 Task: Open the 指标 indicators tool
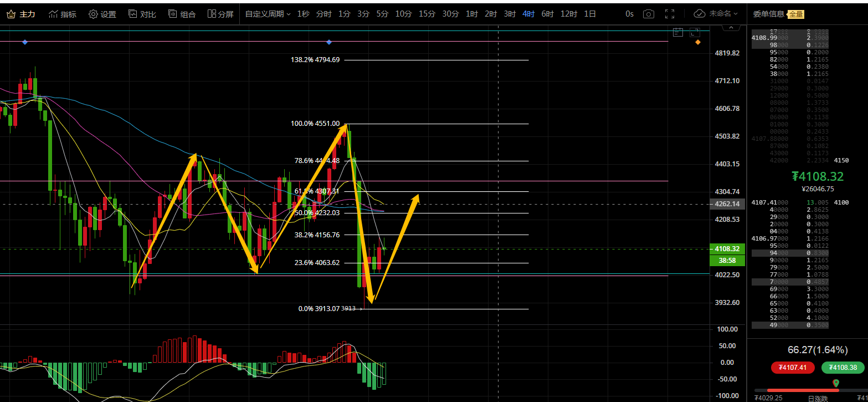point(62,14)
